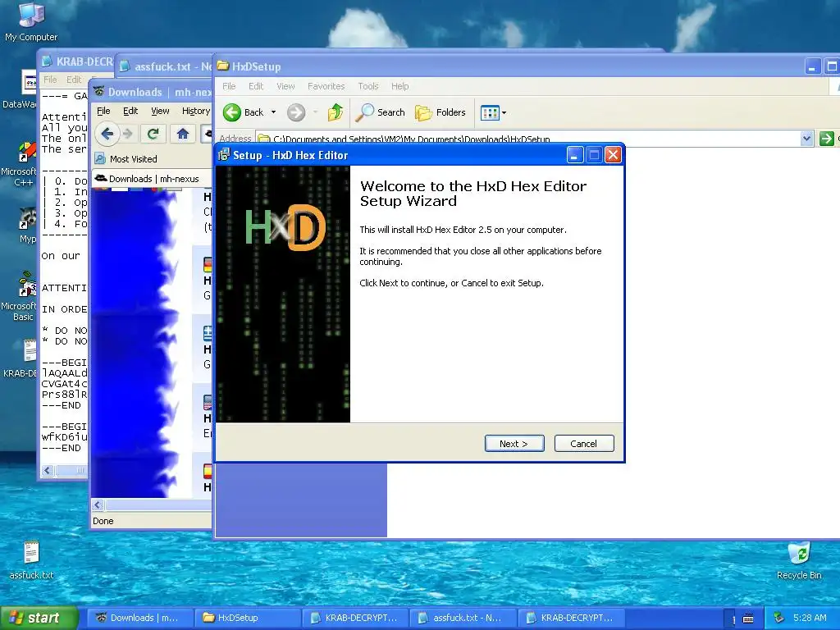
Task: Open View menu in HxDSetup window
Action: pos(285,86)
